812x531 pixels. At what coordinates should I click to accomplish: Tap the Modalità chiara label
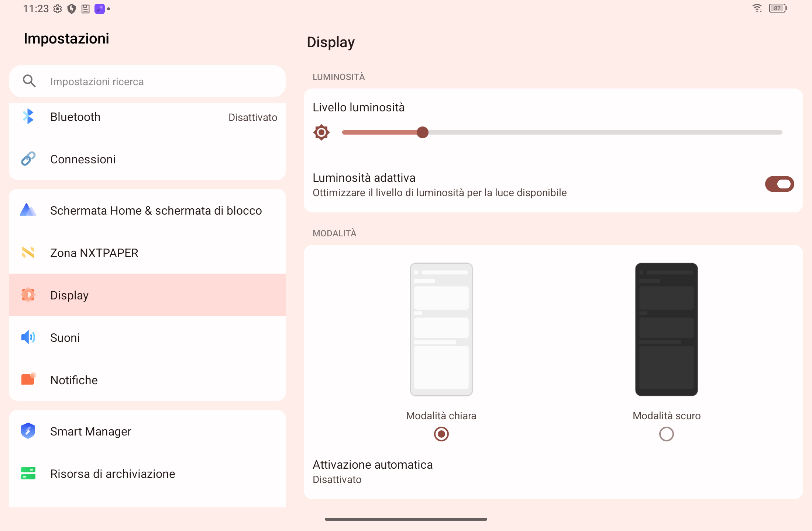click(x=441, y=416)
